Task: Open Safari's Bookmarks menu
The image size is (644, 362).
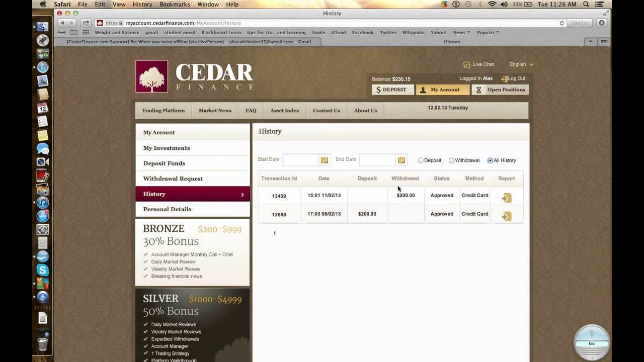Action: (x=175, y=4)
